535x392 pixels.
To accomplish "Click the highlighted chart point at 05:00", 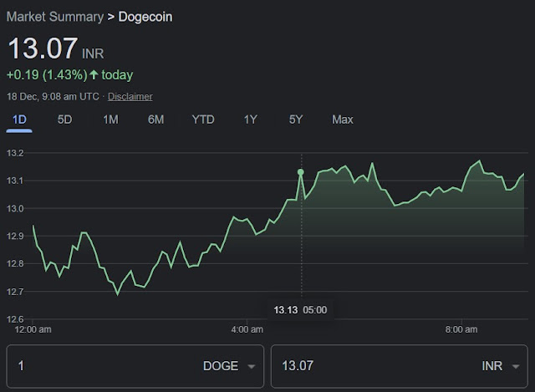I will pyautogui.click(x=301, y=172).
